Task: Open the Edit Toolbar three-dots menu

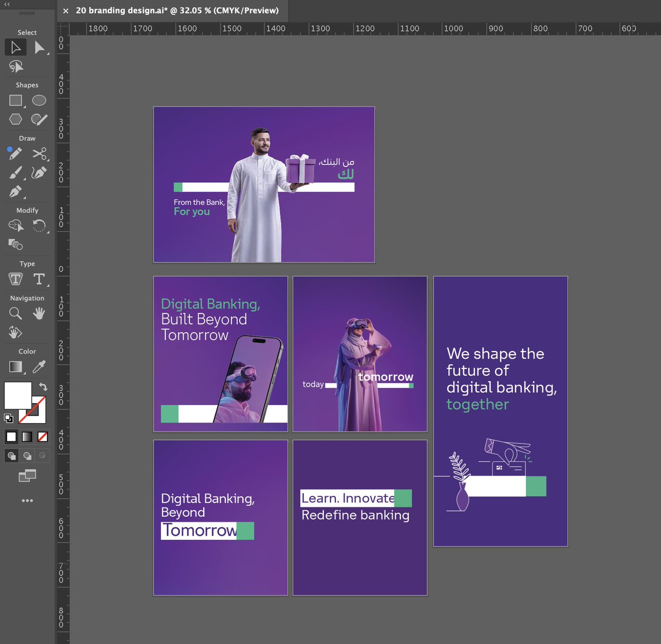Action: [x=27, y=501]
